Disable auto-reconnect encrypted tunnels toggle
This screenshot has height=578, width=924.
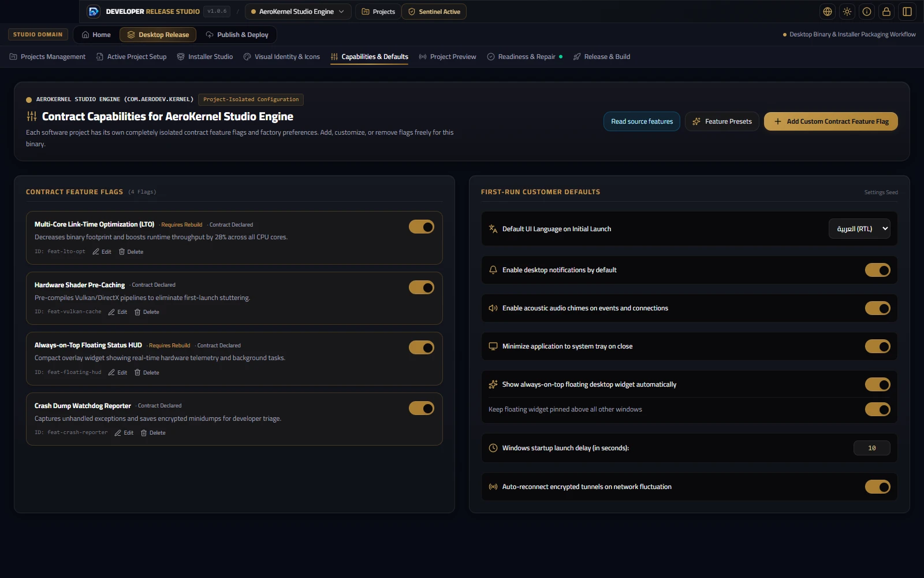pos(878,487)
